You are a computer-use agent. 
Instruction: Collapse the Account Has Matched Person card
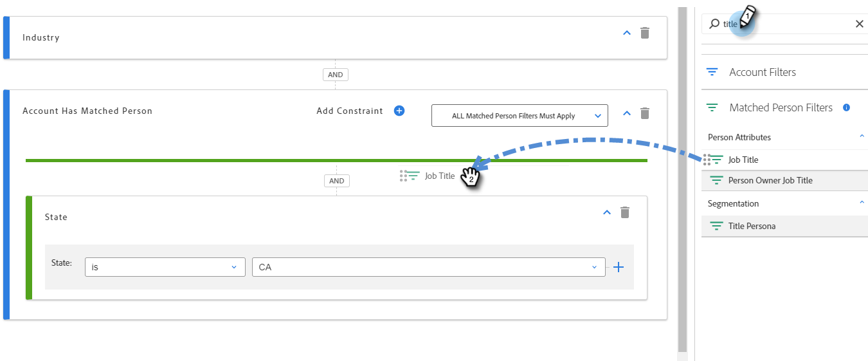coord(627,113)
